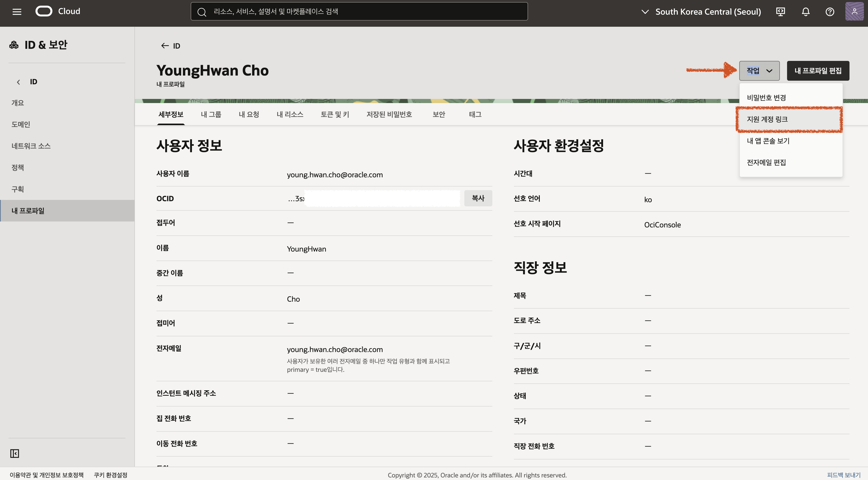This screenshot has width=868, height=480.
Task: Open the Cloud Shell developer tools icon
Action: 780,12
